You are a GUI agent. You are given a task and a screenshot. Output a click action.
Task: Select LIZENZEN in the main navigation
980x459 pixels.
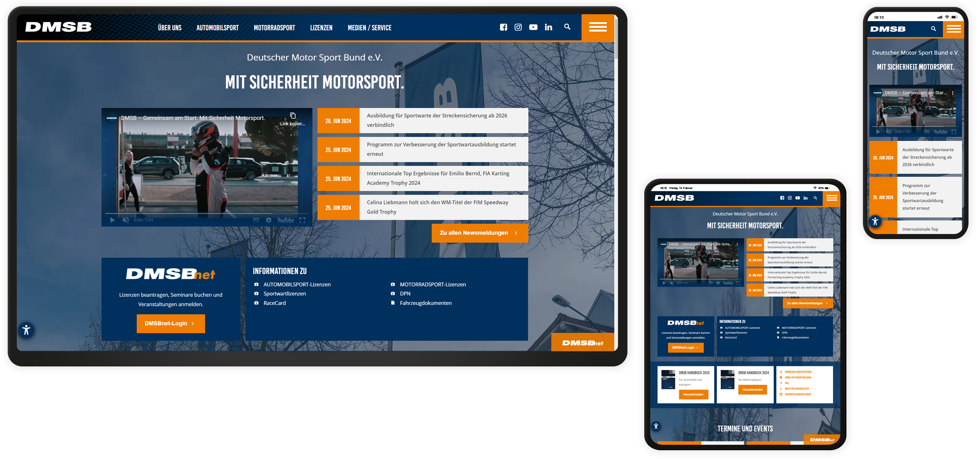(321, 28)
